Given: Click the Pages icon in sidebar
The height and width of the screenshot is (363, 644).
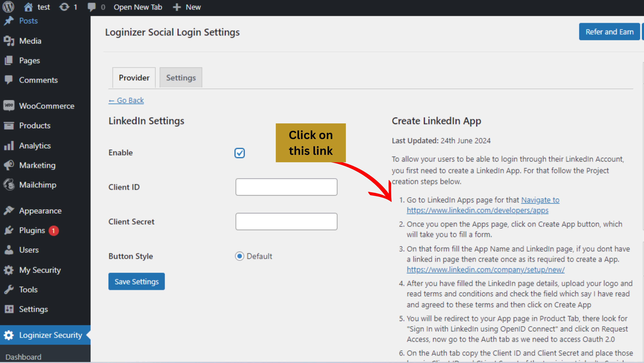Looking at the screenshot, I should click(9, 60).
